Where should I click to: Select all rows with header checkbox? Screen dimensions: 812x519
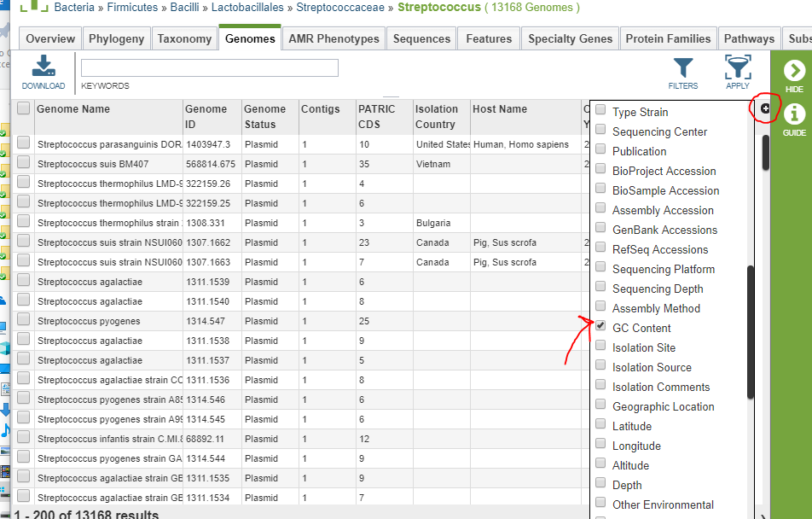point(23,108)
